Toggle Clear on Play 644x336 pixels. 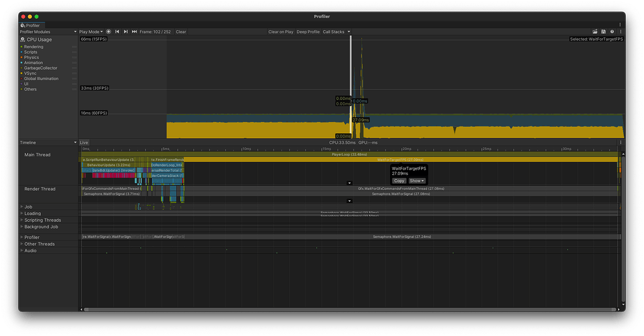(x=280, y=31)
